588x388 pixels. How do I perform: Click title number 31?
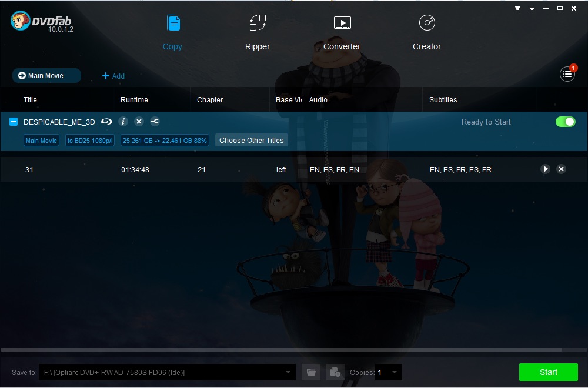coord(29,170)
